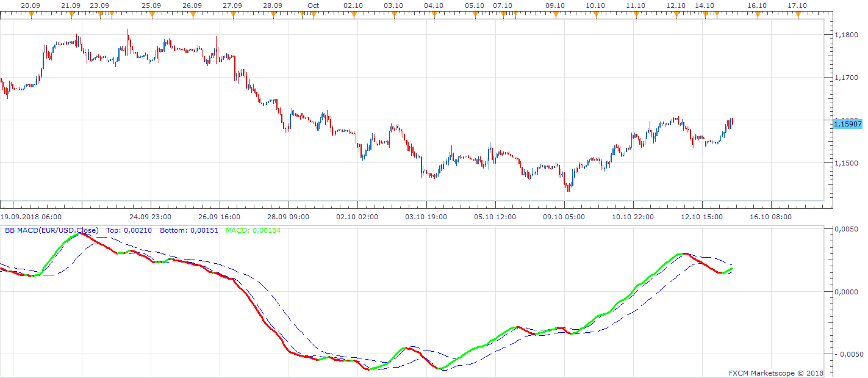Select the green MACD: 0,00184 value label
This screenshot has height=378, width=868.
pyautogui.click(x=254, y=231)
